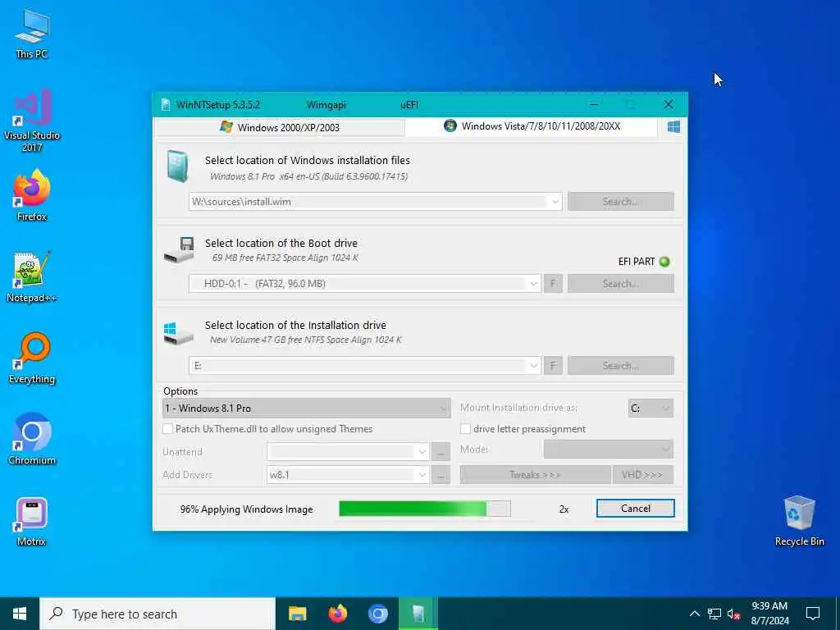
Task: Open the Windows 8.1 Pro edition dropdown
Action: 307,409
